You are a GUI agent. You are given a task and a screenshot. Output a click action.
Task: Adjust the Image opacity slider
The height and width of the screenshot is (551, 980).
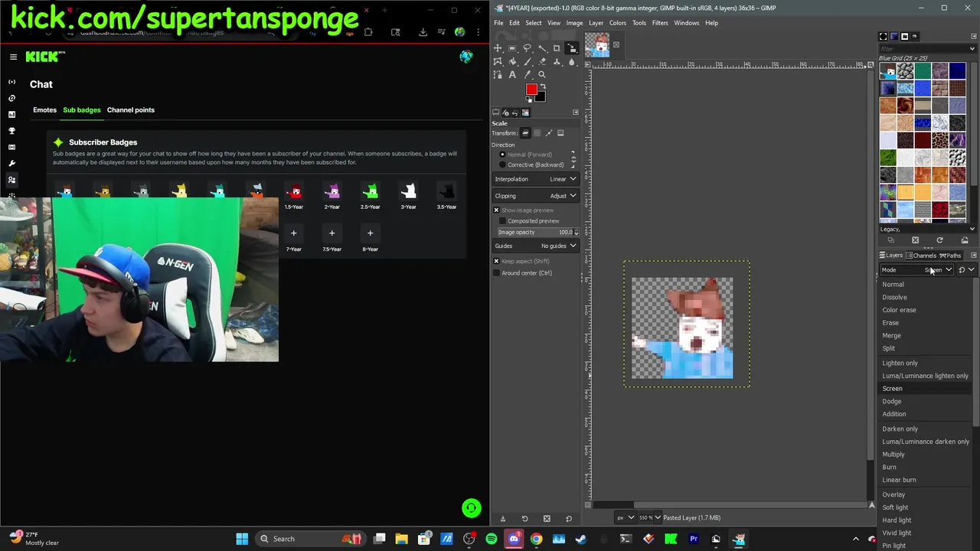coord(537,232)
